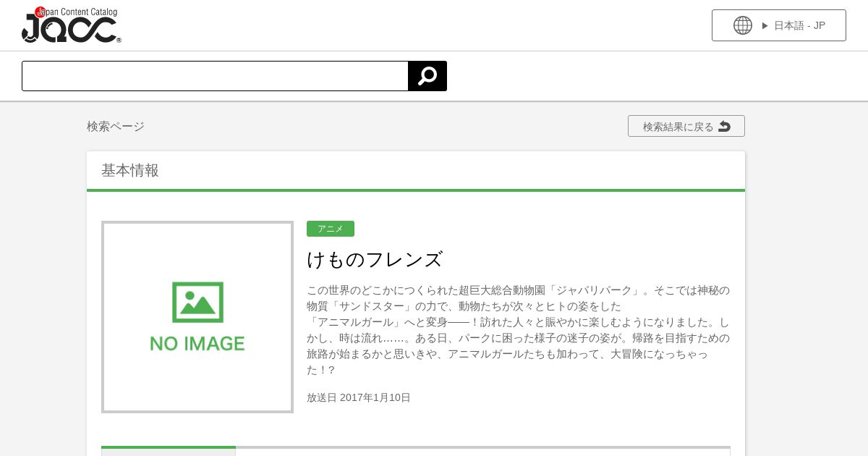The image size is (868, 456).
Task: Click the globe language icon
Action: pyautogui.click(x=743, y=25)
